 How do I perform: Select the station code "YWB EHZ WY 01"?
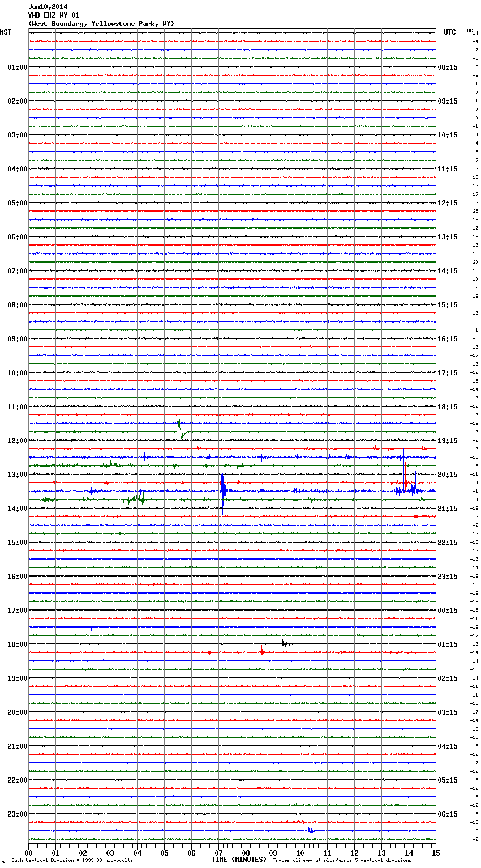54,15
